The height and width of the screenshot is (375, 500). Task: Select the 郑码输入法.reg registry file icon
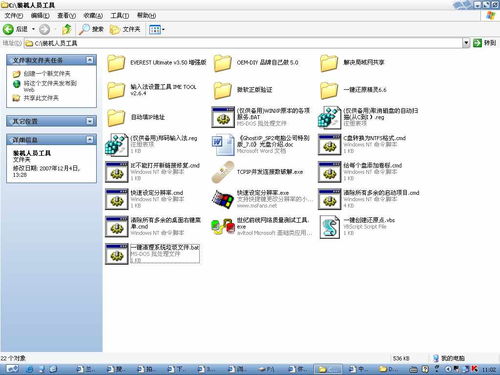pos(117,145)
